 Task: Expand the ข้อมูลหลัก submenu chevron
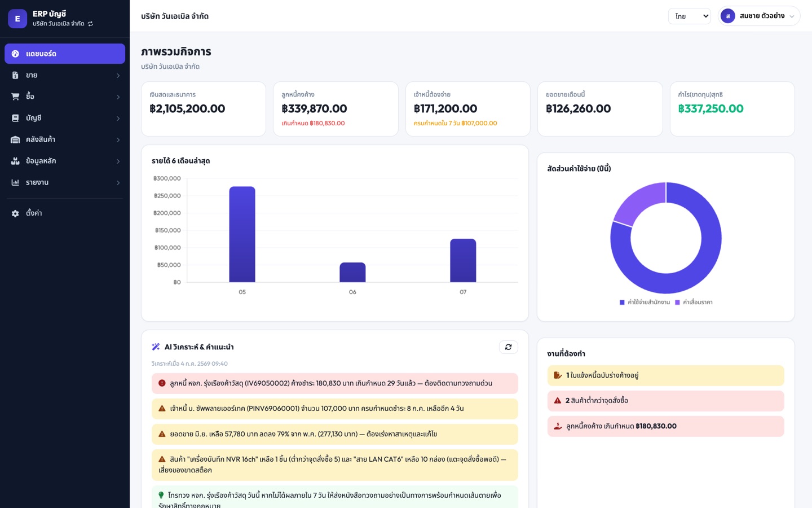[118, 161]
